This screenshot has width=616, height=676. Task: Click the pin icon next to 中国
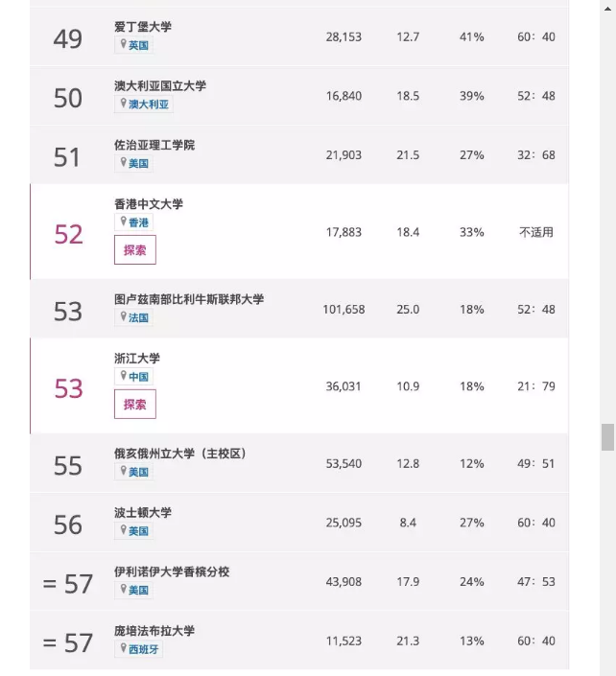click(124, 376)
